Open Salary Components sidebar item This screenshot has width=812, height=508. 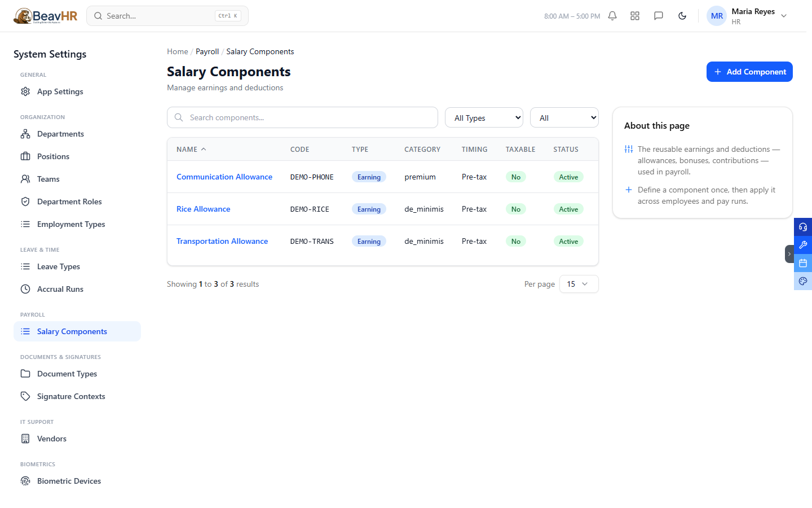(x=77, y=331)
